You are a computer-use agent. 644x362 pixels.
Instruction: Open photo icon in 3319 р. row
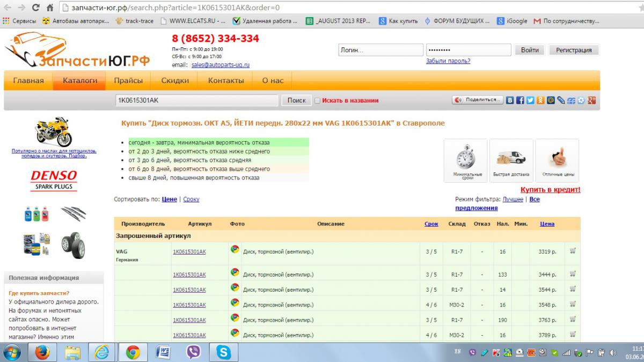tap(235, 249)
